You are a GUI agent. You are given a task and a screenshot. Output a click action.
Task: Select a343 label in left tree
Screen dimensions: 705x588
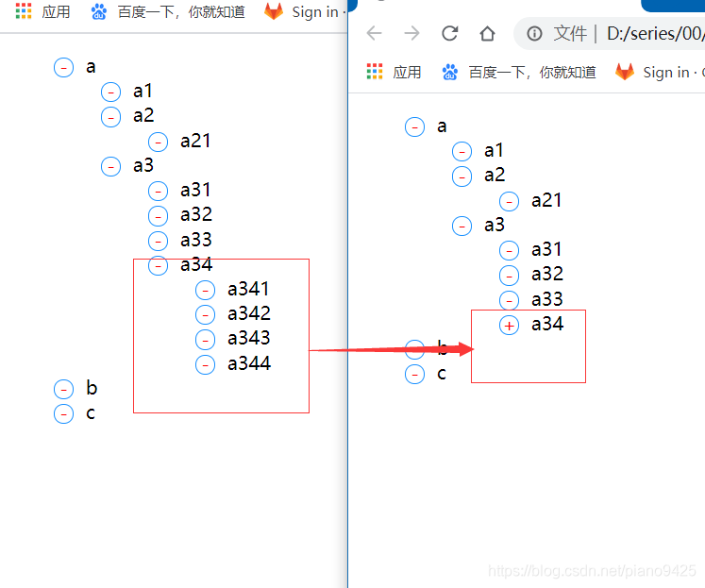pyautogui.click(x=248, y=339)
